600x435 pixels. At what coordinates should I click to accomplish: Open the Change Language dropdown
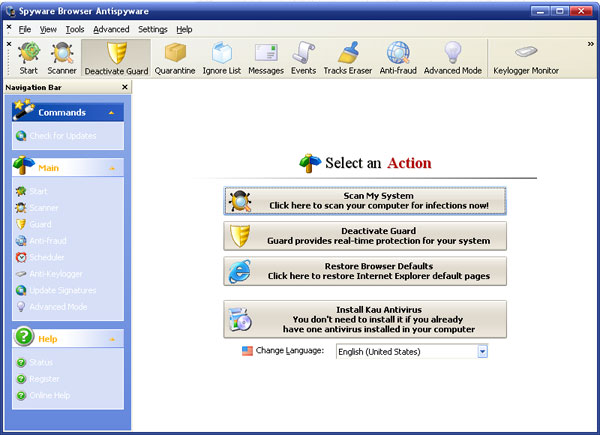click(x=412, y=352)
